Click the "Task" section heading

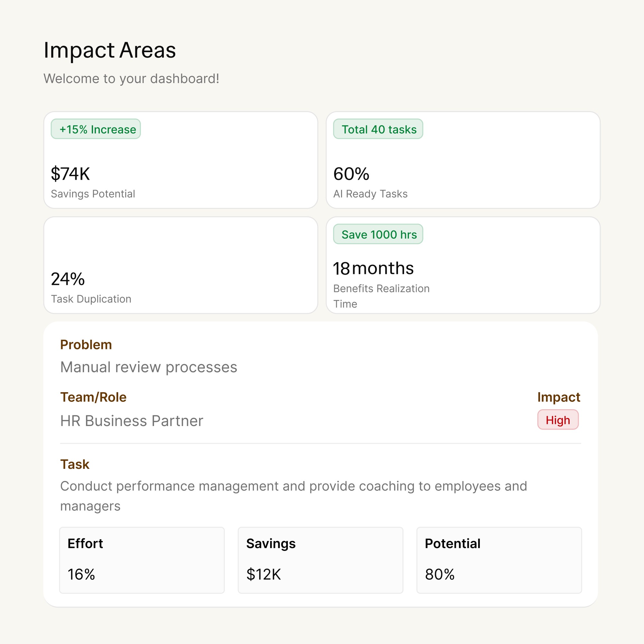click(x=75, y=464)
